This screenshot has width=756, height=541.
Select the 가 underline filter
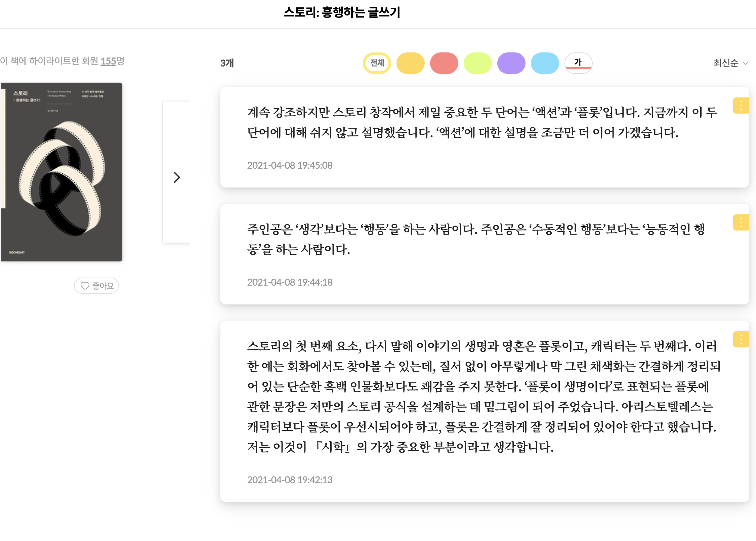pos(578,63)
